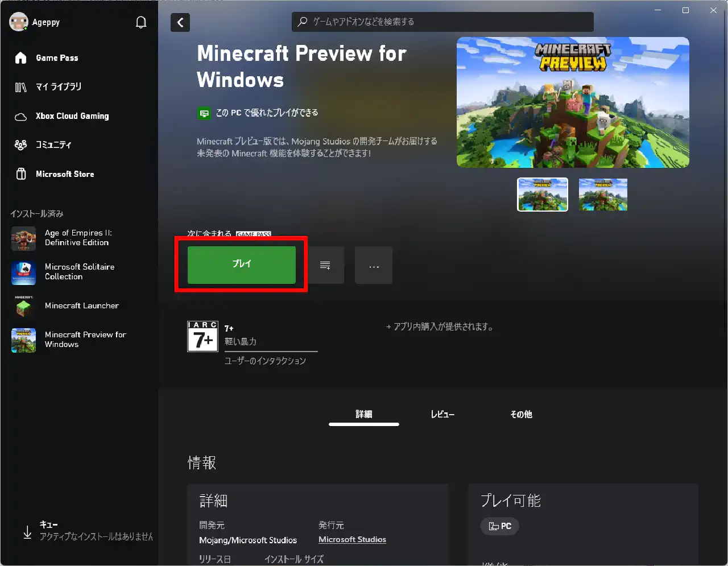The width and height of the screenshot is (728, 566).
Task: Open the notifications bell icon
Action: [141, 22]
